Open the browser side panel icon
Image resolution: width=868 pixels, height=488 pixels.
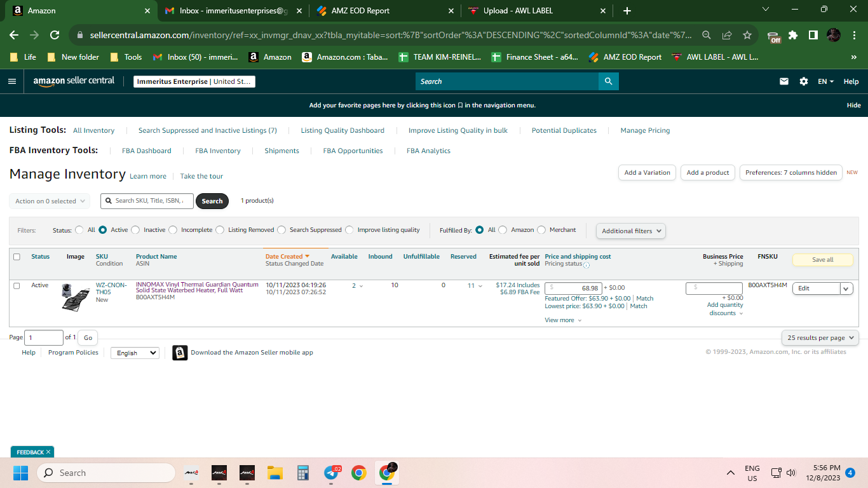pos(813,35)
